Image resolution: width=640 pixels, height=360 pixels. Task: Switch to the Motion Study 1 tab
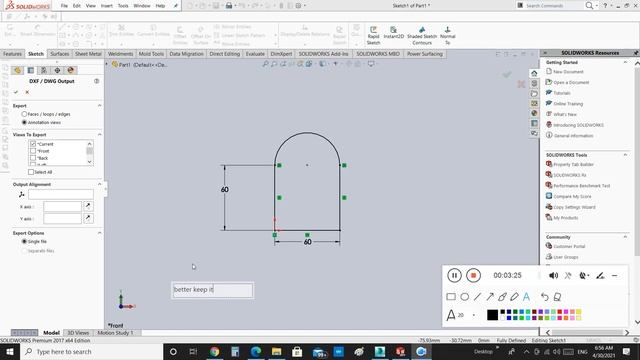[x=115, y=333]
